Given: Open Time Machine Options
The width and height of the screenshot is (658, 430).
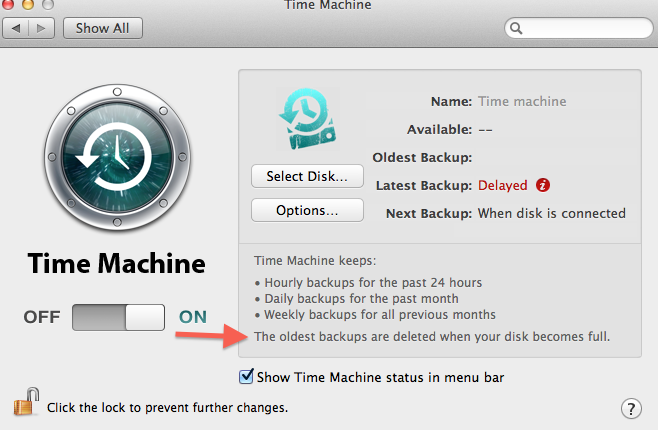Looking at the screenshot, I should 307,210.
